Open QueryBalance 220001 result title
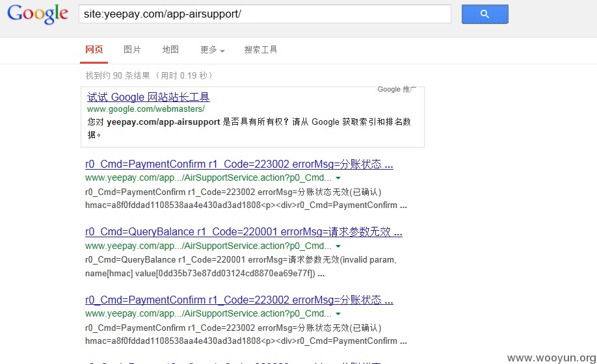This screenshot has height=364, width=597. [x=244, y=231]
